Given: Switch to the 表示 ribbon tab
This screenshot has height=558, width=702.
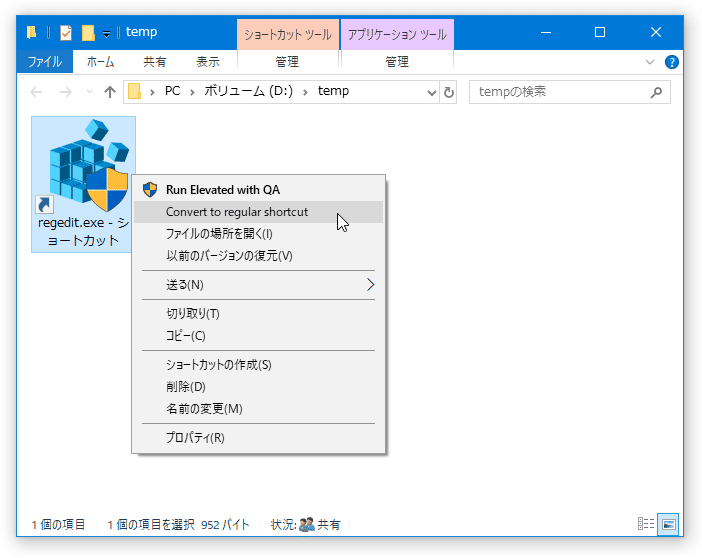Looking at the screenshot, I should (208, 61).
